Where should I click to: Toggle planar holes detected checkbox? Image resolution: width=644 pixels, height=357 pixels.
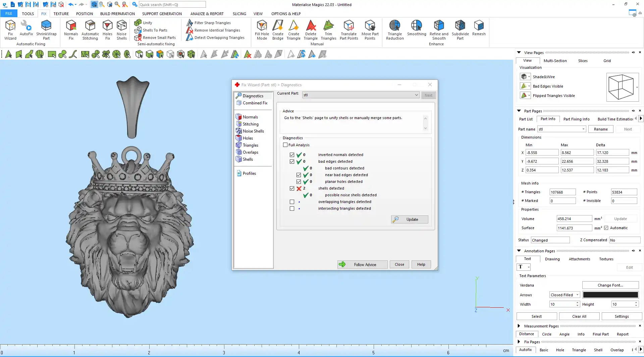[x=299, y=182]
